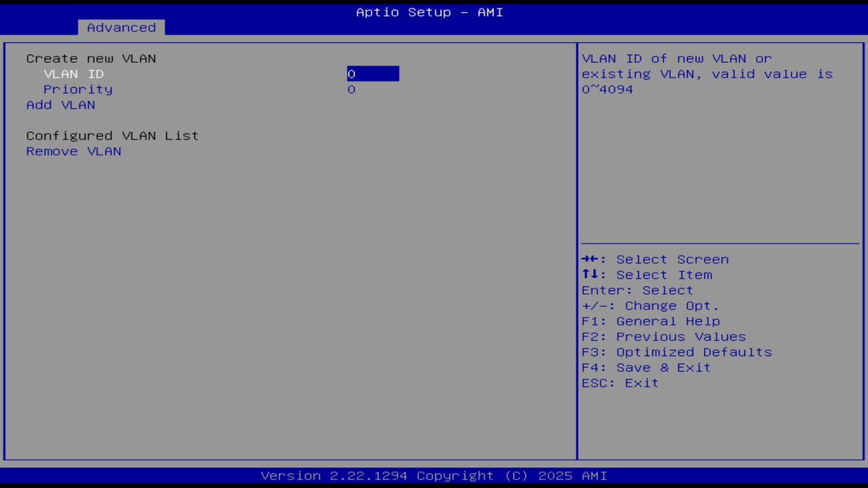Activate the Remove VLAN command
868x488 pixels.
73,151
